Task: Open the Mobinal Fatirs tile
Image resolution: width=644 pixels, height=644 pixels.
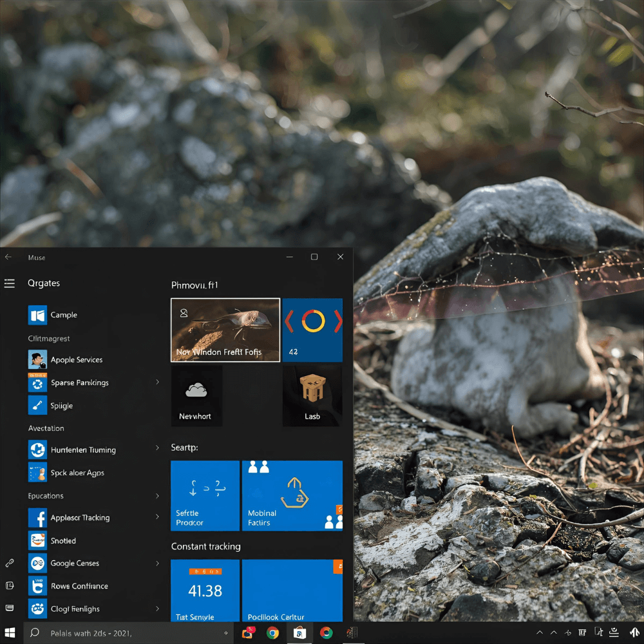Action: tap(292, 495)
